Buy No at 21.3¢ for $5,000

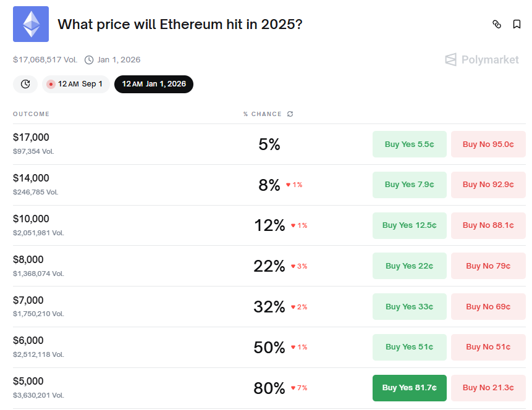[488, 388]
